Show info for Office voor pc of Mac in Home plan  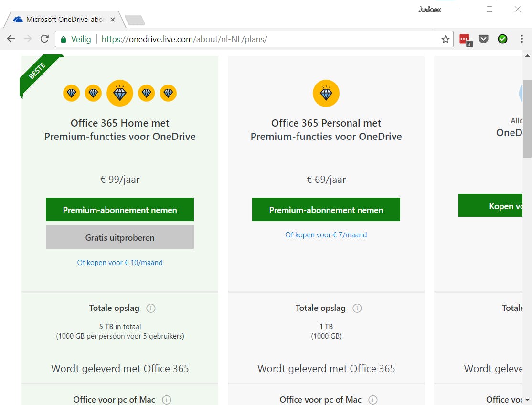coord(167,400)
